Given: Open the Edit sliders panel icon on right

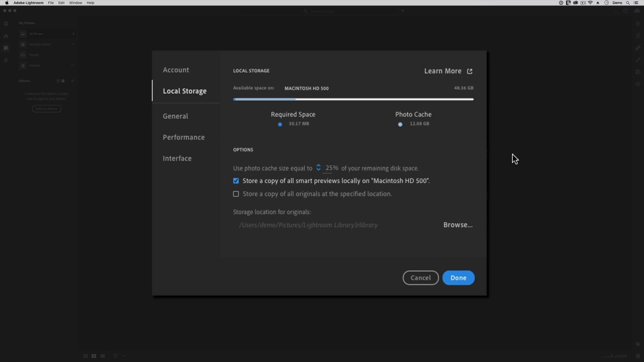Looking at the screenshot, I should [638, 24].
